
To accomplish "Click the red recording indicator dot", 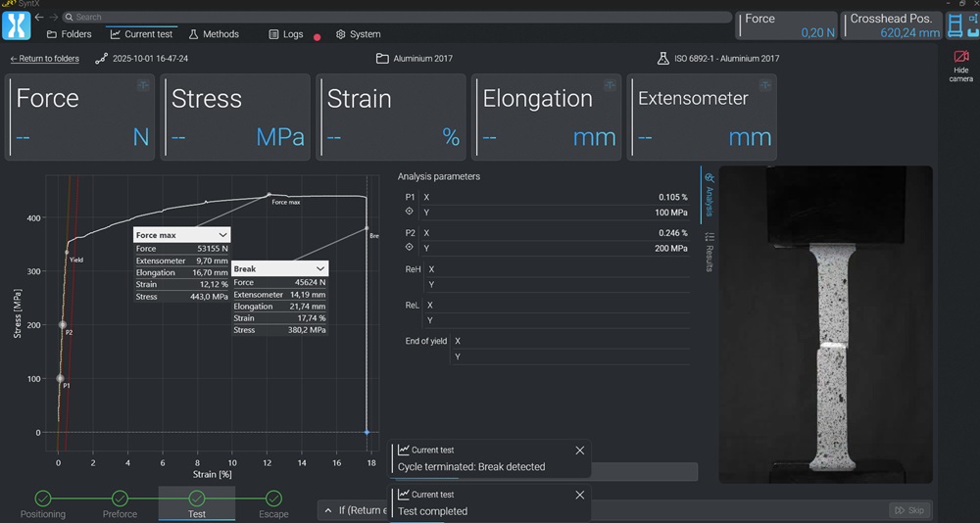I will coord(317,37).
